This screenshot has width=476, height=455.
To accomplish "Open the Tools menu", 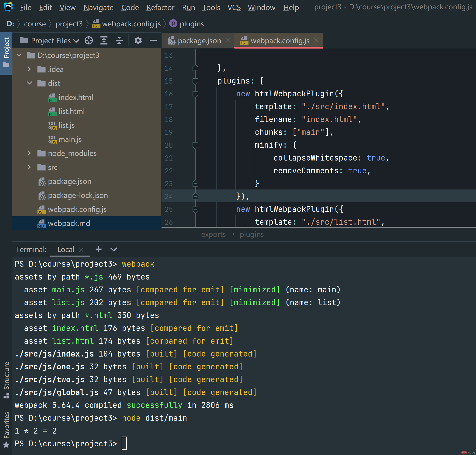I will [x=211, y=7].
